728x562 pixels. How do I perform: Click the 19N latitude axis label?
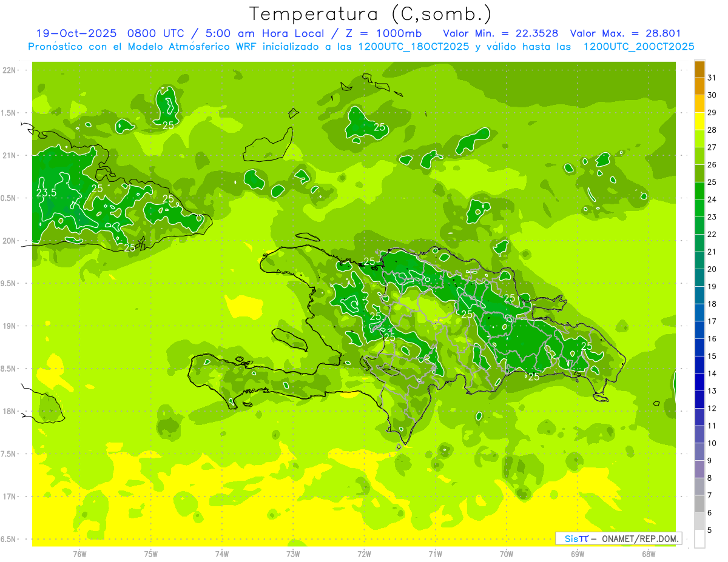point(10,326)
